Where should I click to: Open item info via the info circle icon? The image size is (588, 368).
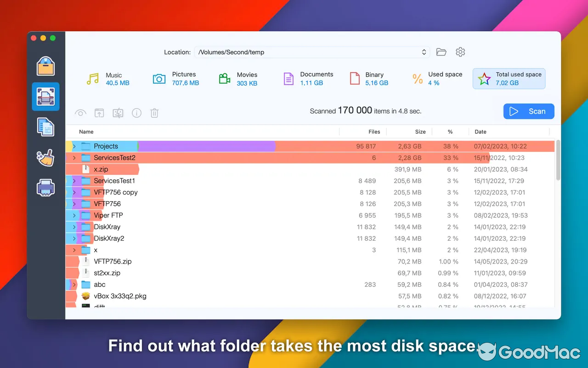[136, 113]
